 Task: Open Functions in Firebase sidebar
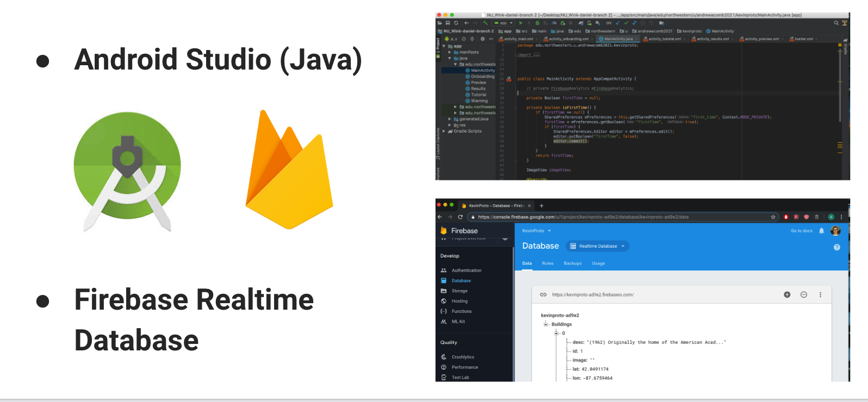pyautogui.click(x=461, y=311)
